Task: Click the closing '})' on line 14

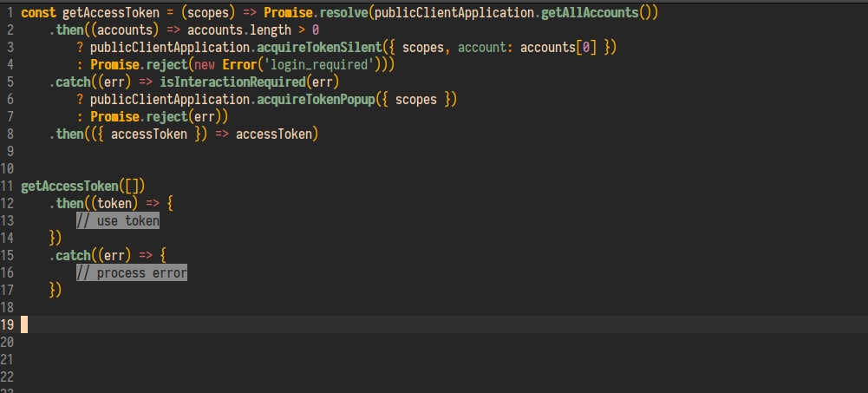Action: tap(55, 238)
